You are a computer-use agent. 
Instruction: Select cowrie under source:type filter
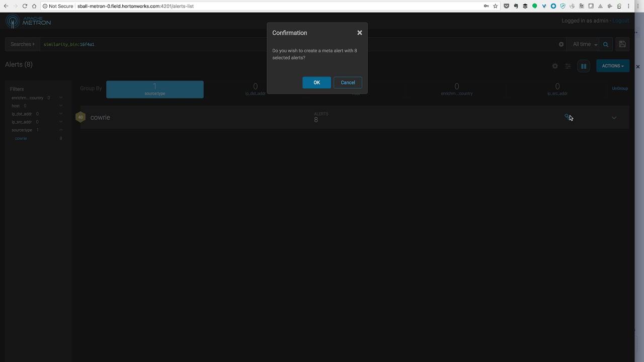click(x=21, y=138)
